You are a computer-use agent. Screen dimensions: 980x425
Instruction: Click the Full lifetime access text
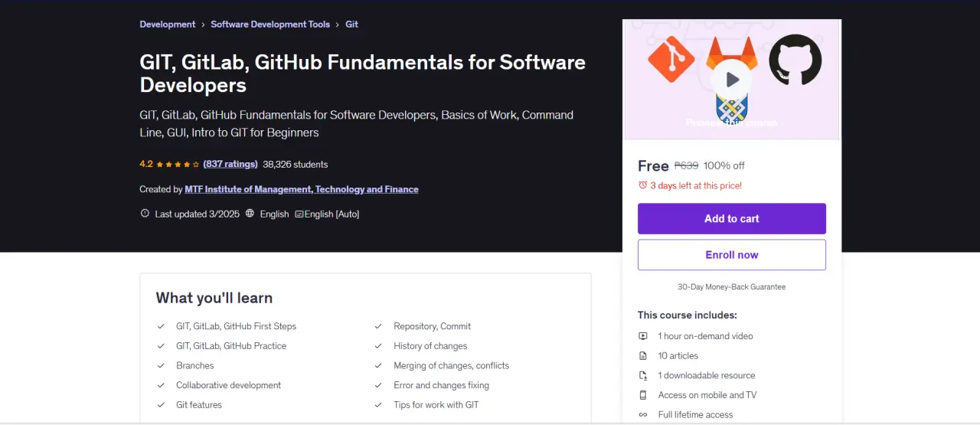[695, 415]
